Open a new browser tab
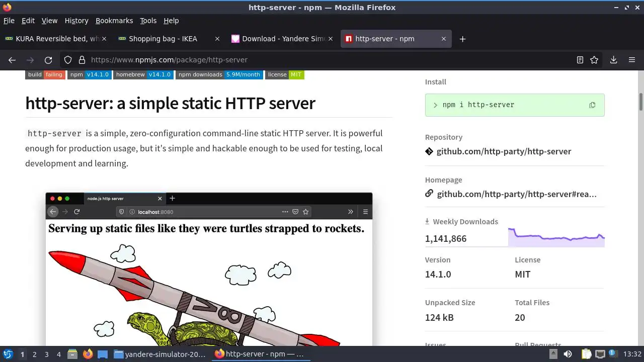The height and width of the screenshot is (362, 644). coord(462,39)
